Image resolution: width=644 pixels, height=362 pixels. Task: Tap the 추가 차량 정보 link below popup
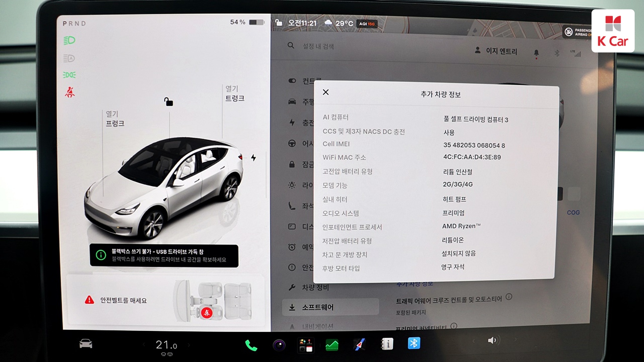point(414,284)
